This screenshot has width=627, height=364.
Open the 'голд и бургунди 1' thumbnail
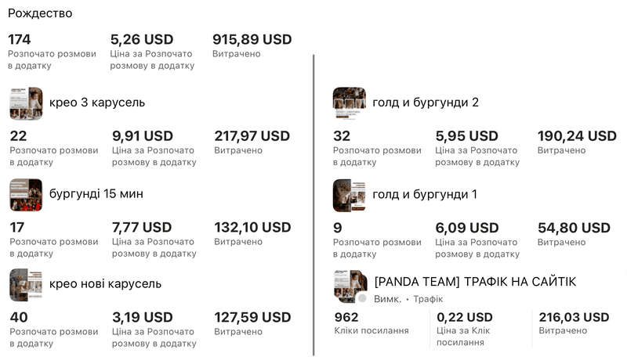point(349,195)
